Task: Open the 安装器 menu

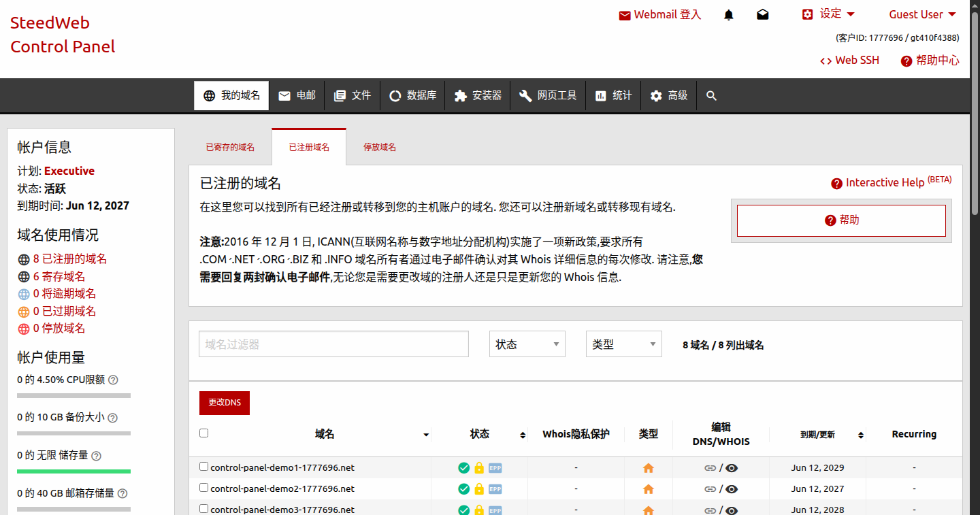Action: 477,96
